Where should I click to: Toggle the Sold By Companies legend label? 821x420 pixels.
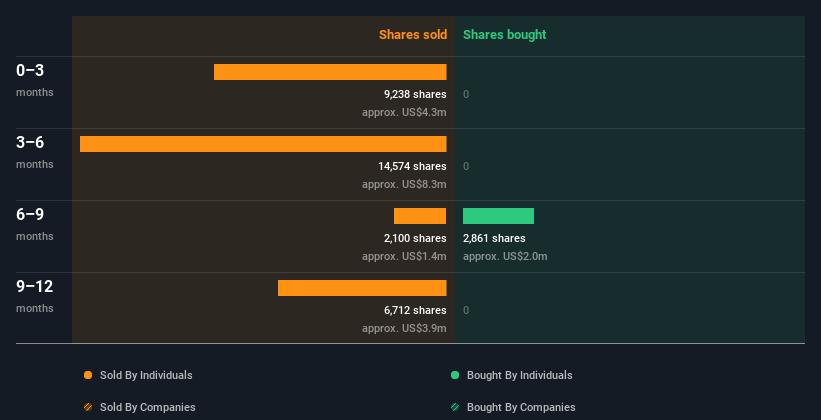pyautogui.click(x=148, y=407)
